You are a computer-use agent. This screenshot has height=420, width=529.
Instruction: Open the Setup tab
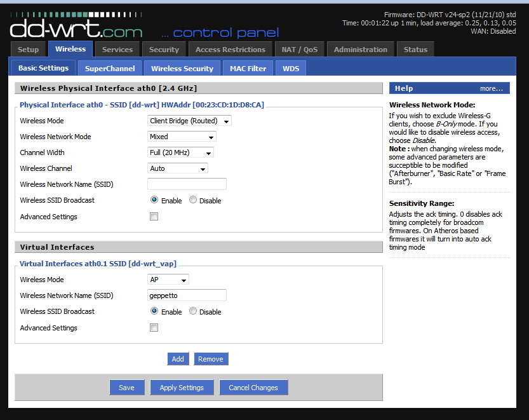[28, 50]
